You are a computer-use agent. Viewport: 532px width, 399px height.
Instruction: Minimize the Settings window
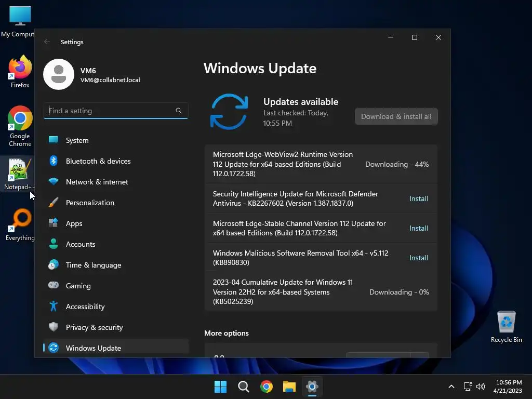tap(391, 37)
